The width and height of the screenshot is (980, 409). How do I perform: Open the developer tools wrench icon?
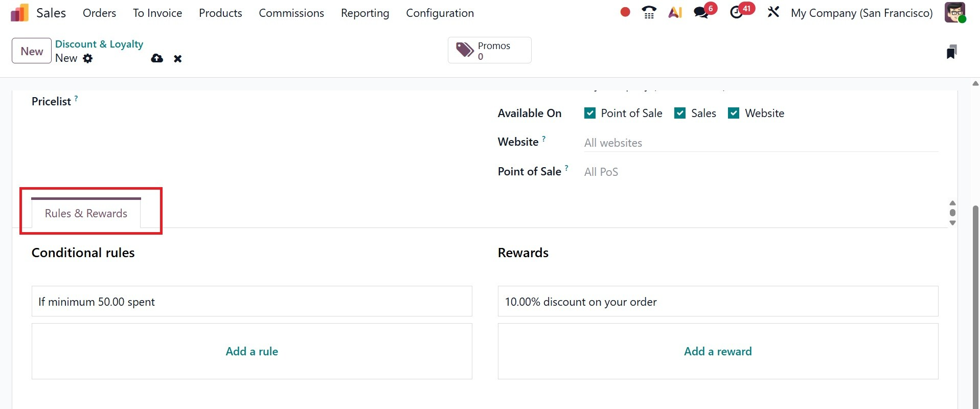click(773, 12)
